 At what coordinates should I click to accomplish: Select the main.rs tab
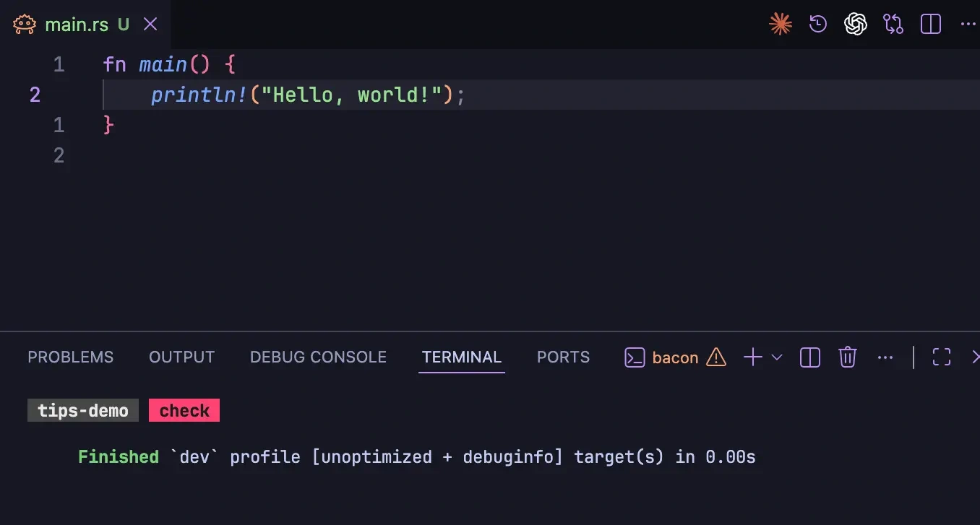(x=85, y=25)
